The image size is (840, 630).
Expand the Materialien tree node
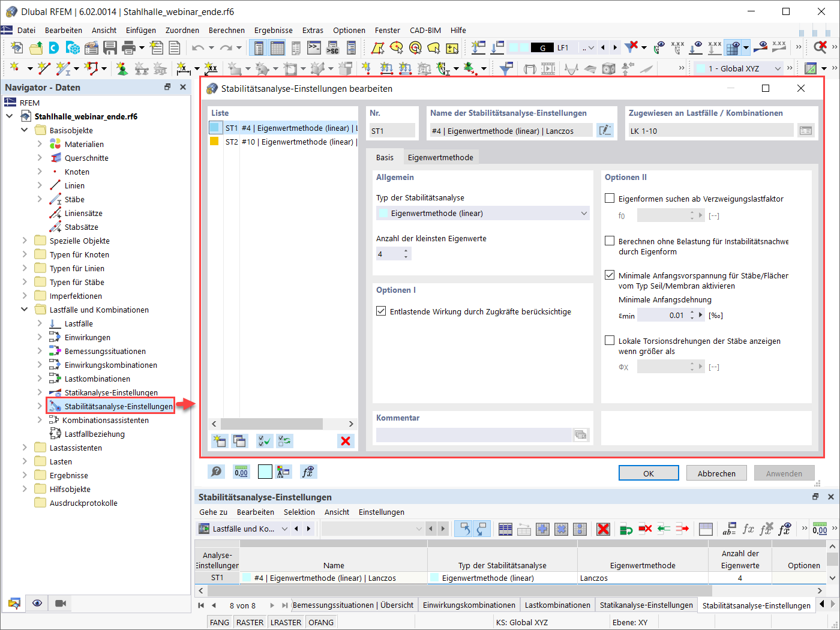(x=40, y=144)
